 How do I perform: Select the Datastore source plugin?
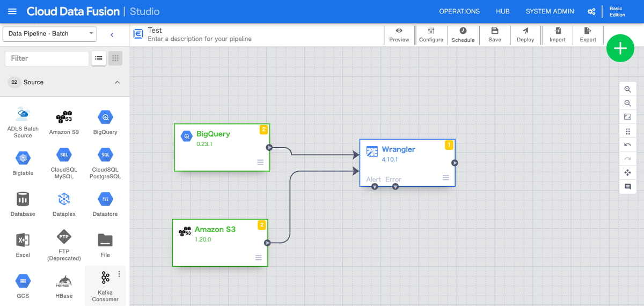[x=105, y=204]
